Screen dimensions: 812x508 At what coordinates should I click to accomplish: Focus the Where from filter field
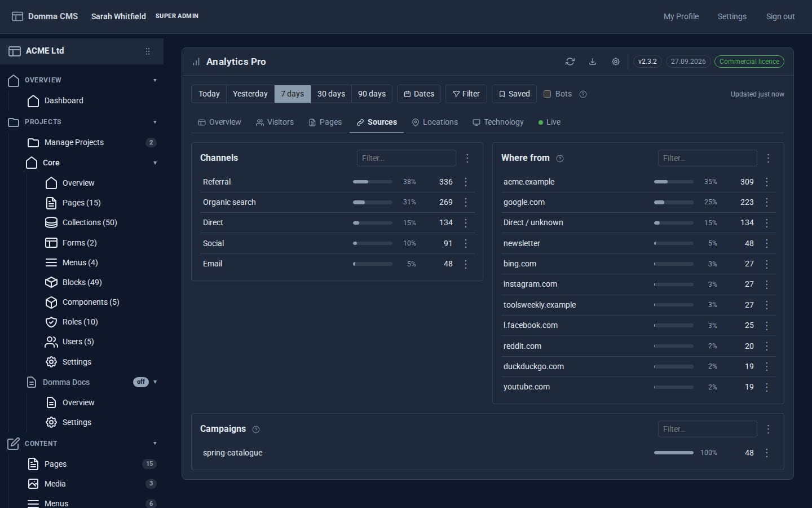tap(708, 158)
